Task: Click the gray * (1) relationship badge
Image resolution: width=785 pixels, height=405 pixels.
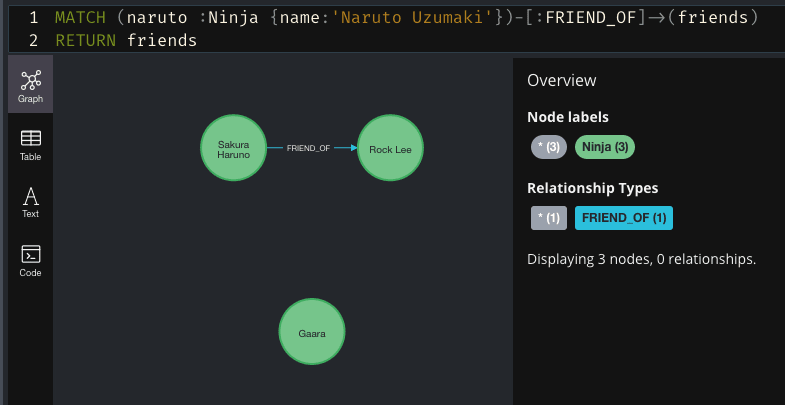Action: coord(549,218)
